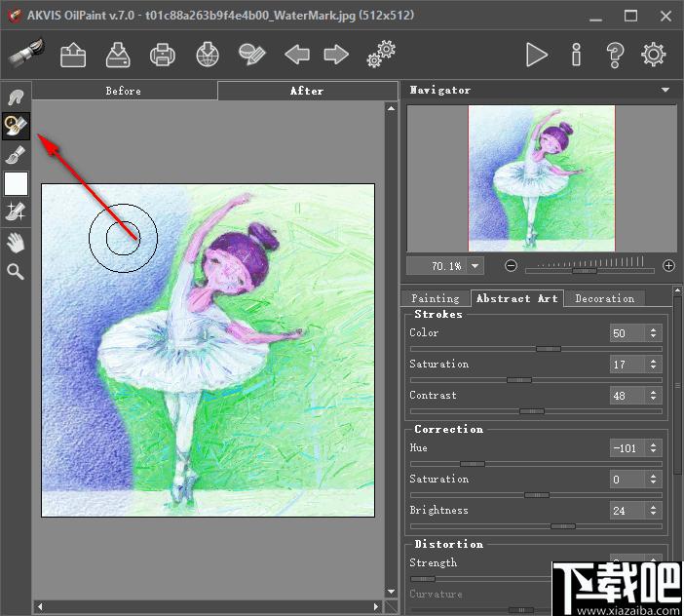The image size is (684, 616).
Task: Open the Decoration tab
Action: [605, 298]
